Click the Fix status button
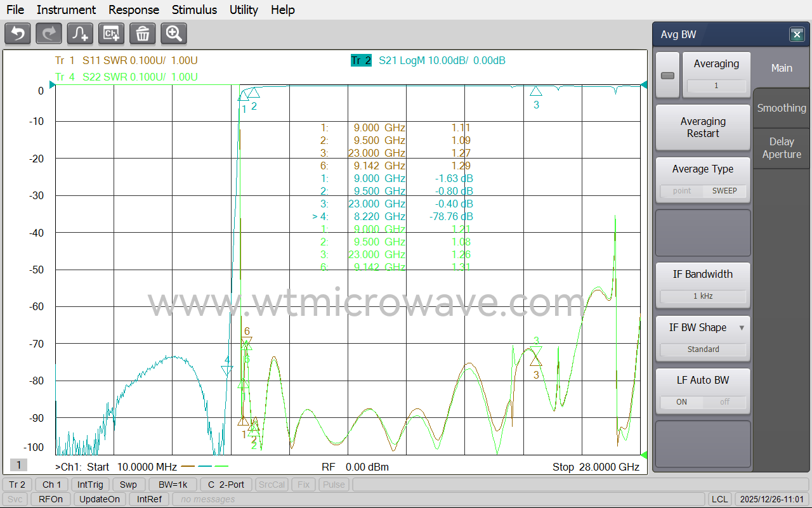 pos(303,485)
